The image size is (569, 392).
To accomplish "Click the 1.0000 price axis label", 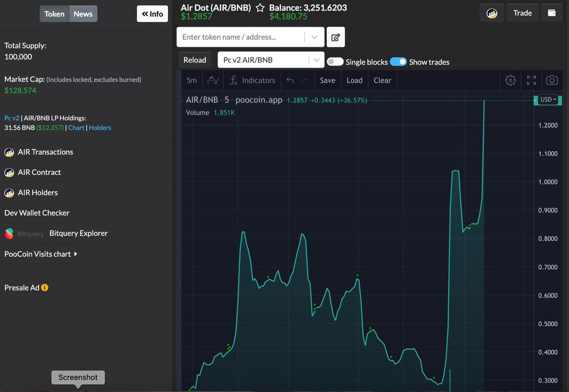I will coord(549,182).
